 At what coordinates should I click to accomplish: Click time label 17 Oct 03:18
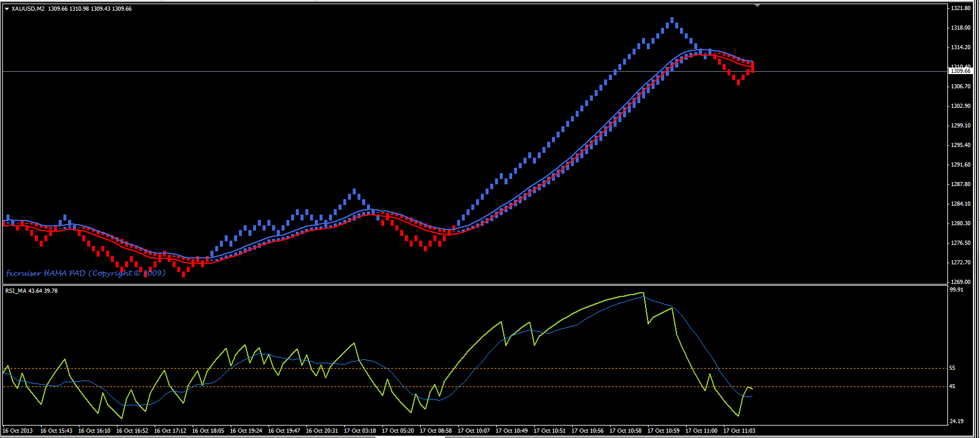click(360, 431)
